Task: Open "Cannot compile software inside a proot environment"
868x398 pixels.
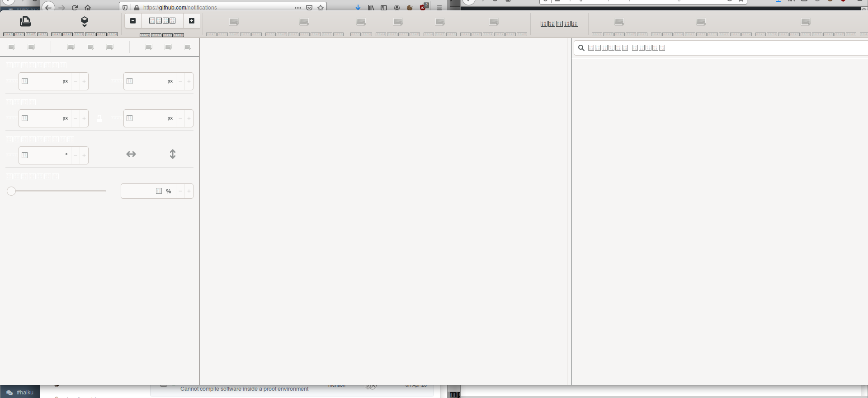Action: click(x=245, y=389)
